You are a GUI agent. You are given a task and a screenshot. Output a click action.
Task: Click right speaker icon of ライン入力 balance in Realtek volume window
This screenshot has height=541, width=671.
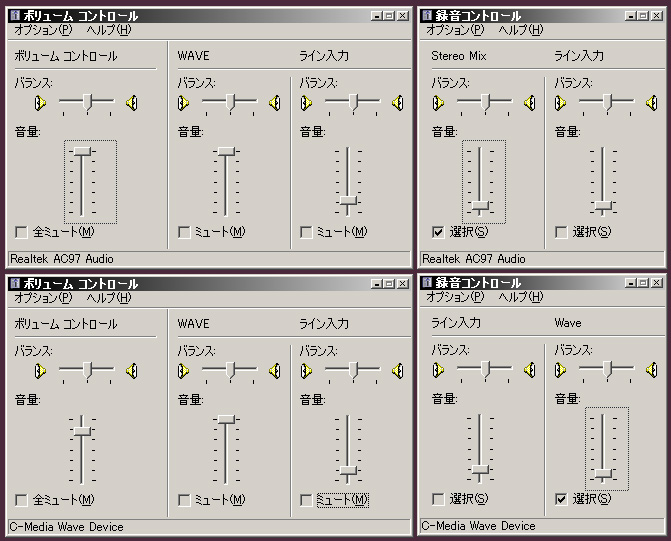click(x=397, y=102)
